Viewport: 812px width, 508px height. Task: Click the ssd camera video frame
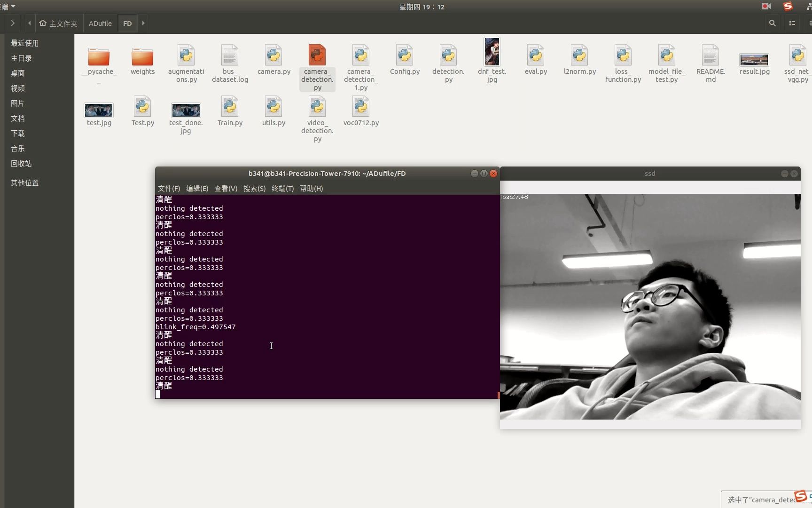coord(650,306)
